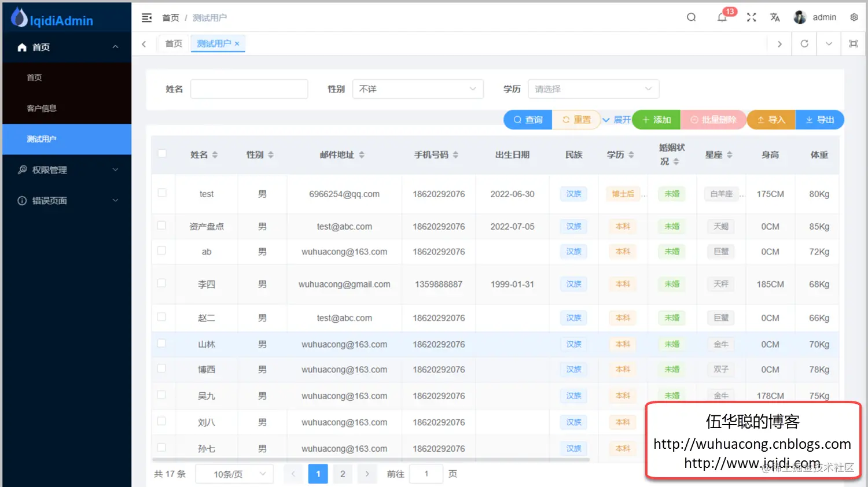This screenshot has height=487, width=868.
Task: Check the row checkbox for 山林
Action: click(162, 344)
